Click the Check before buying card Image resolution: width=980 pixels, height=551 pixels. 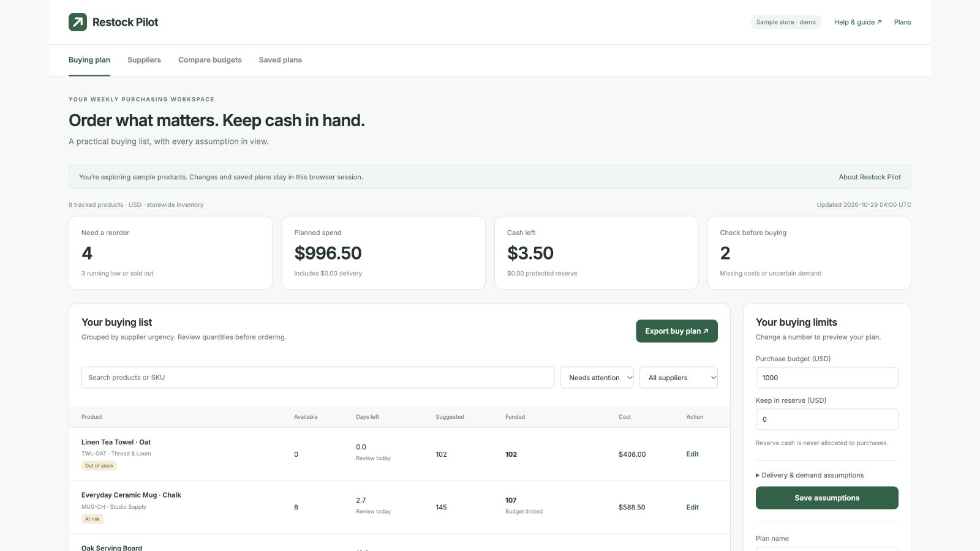(x=809, y=253)
